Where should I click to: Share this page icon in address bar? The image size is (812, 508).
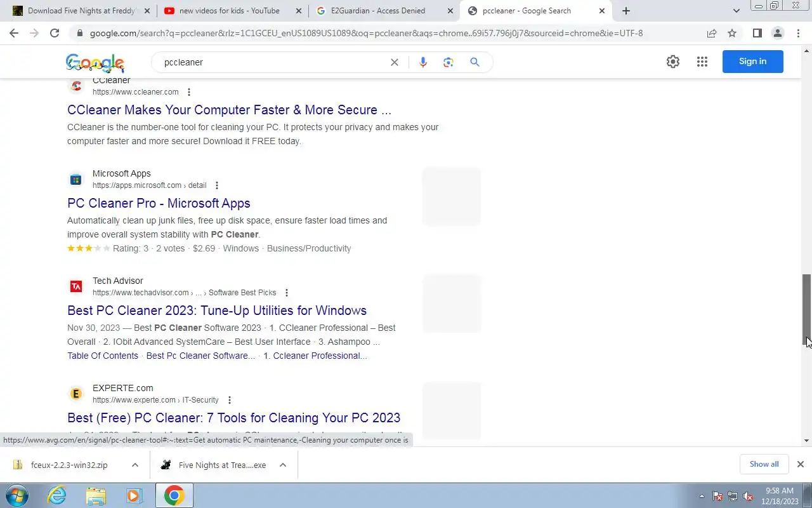[712, 33]
